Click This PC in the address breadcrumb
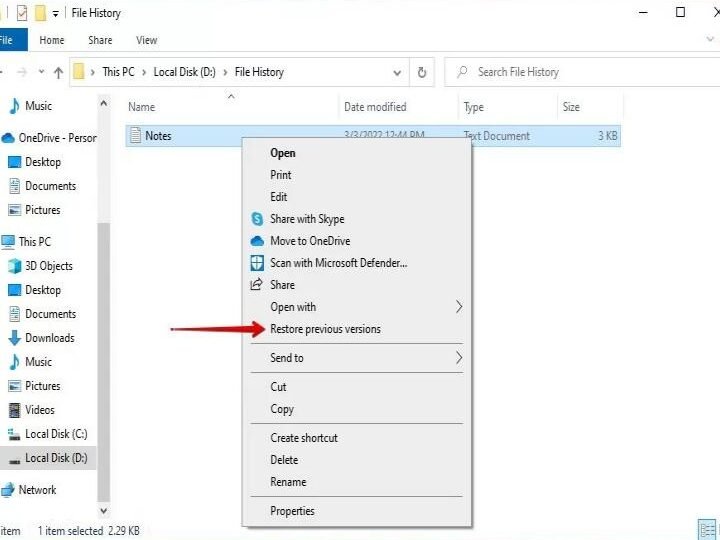 [x=118, y=72]
